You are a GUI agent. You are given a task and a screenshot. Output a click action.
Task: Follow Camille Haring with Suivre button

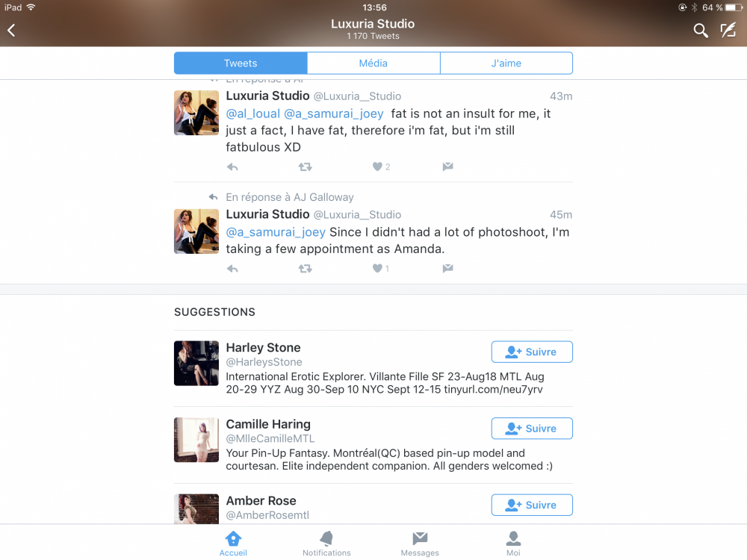[x=532, y=429]
